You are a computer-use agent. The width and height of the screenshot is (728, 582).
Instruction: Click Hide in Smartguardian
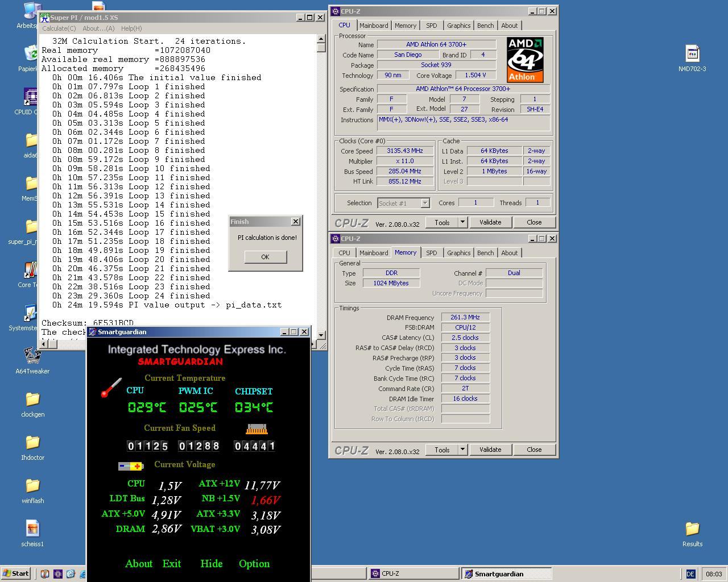point(212,564)
